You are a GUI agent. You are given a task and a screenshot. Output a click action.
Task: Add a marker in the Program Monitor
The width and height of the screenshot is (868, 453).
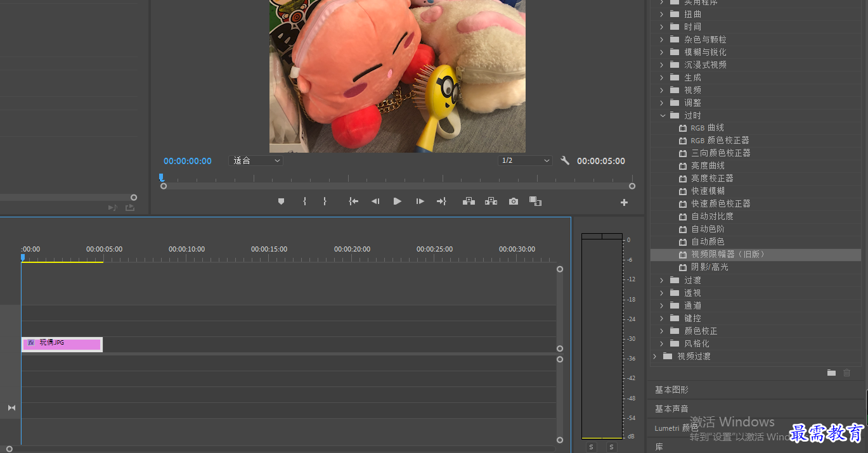[281, 201]
